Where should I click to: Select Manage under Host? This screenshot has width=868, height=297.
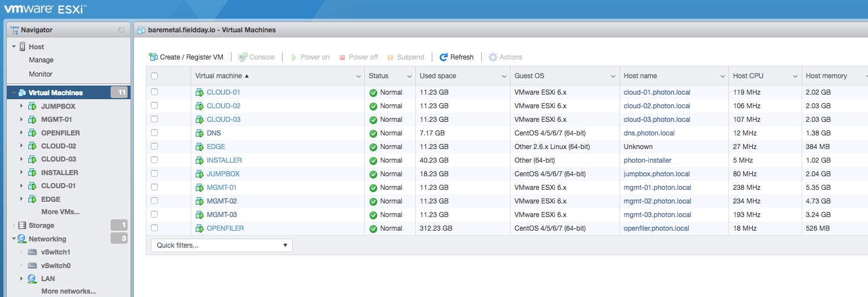point(41,60)
